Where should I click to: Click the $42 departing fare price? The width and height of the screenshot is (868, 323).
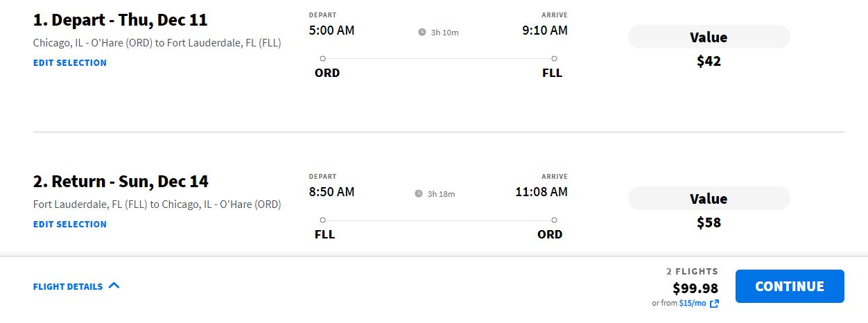coord(709,61)
